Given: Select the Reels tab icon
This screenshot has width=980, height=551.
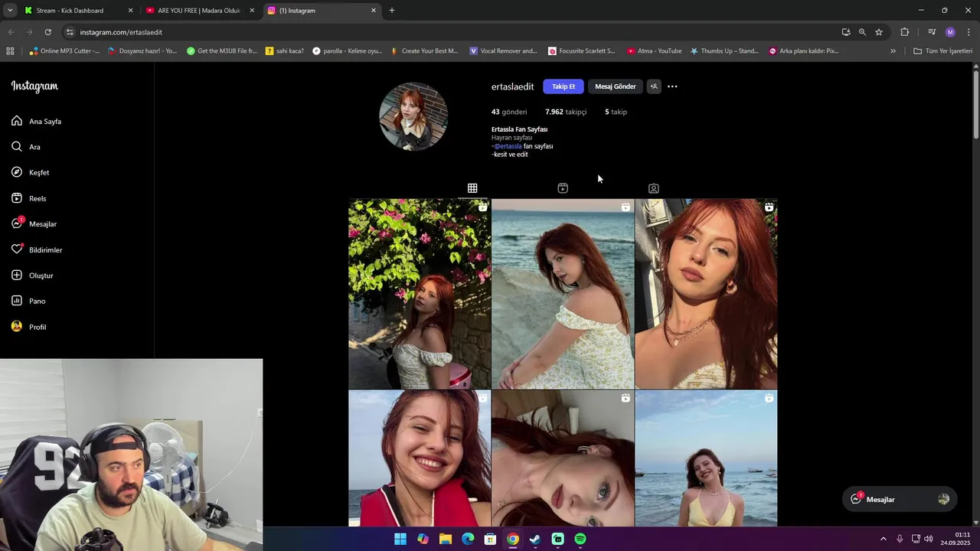Looking at the screenshot, I should click(x=563, y=188).
